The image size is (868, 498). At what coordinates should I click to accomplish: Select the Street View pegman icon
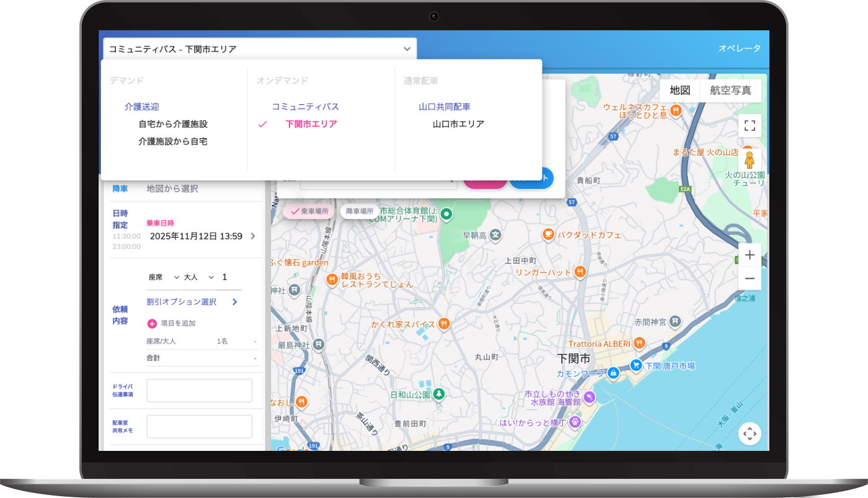(x=750, y=160)
